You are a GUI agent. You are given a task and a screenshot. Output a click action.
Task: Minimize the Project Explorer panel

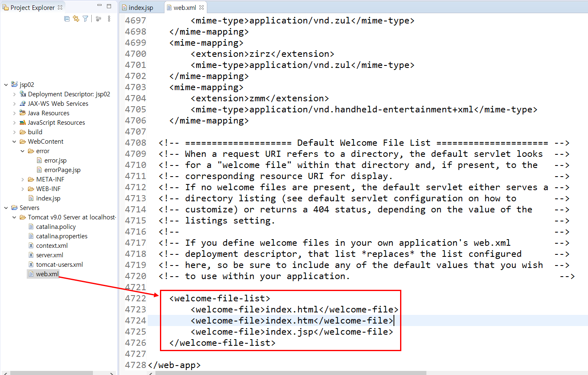[100, 6]
